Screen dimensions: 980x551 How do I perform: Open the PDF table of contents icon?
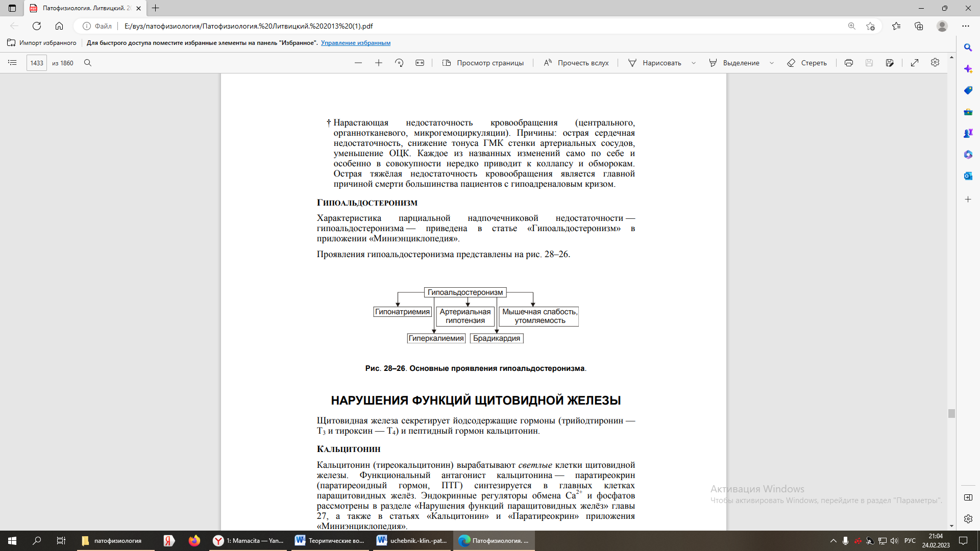point(12,63)
